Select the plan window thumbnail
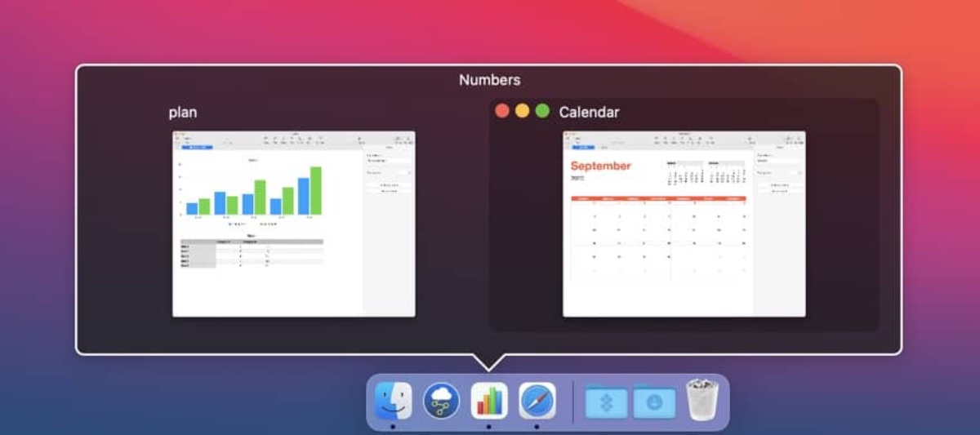Viewport: 980px width, 435px height. coord(294,224)
